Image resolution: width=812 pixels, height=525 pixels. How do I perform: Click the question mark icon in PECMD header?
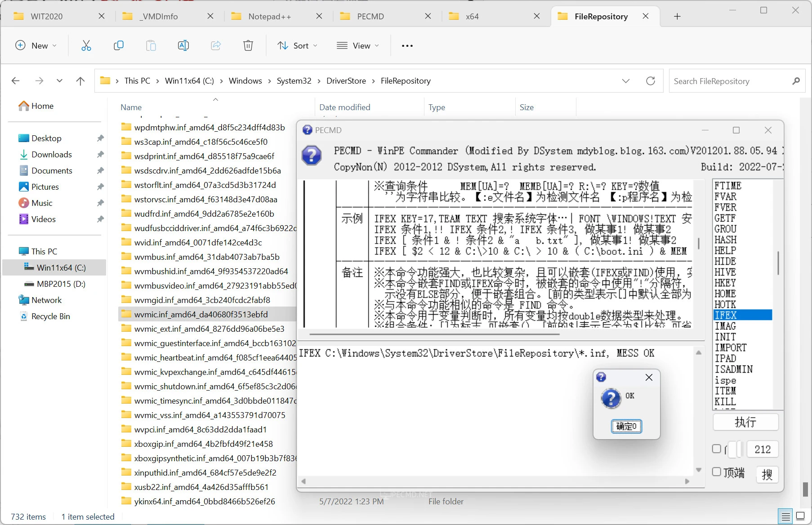311,156
